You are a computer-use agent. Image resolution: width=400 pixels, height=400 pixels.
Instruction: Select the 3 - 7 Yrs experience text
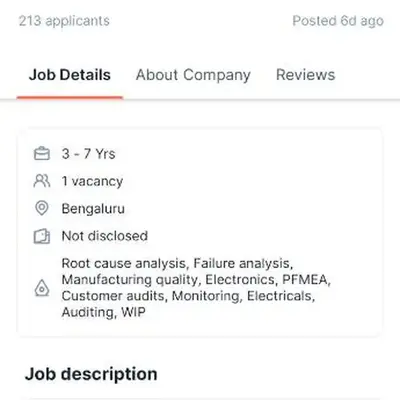[88, 154]
